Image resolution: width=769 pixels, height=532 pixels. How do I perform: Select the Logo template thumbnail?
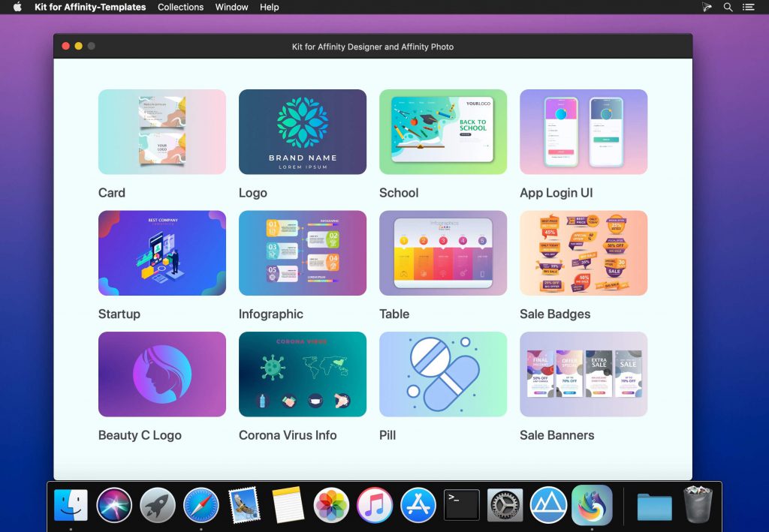tap(302, 131)
